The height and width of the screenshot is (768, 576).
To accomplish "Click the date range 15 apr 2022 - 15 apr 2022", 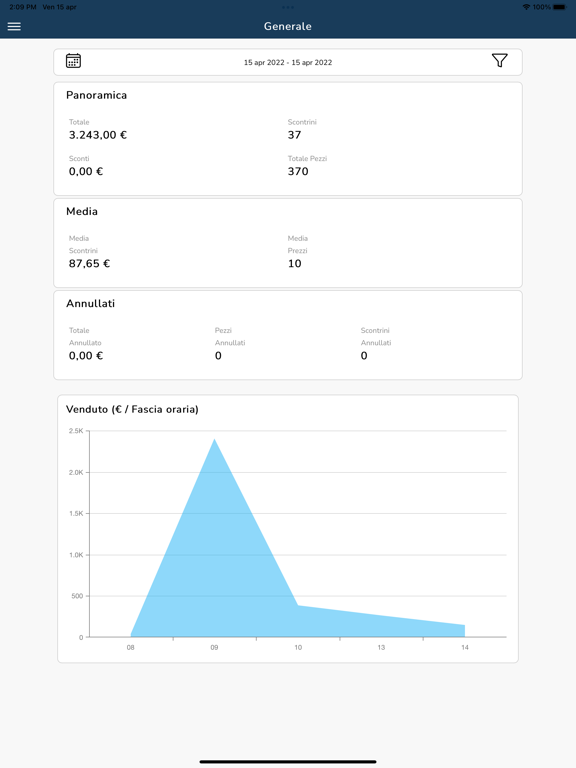I will click(288, 62).
